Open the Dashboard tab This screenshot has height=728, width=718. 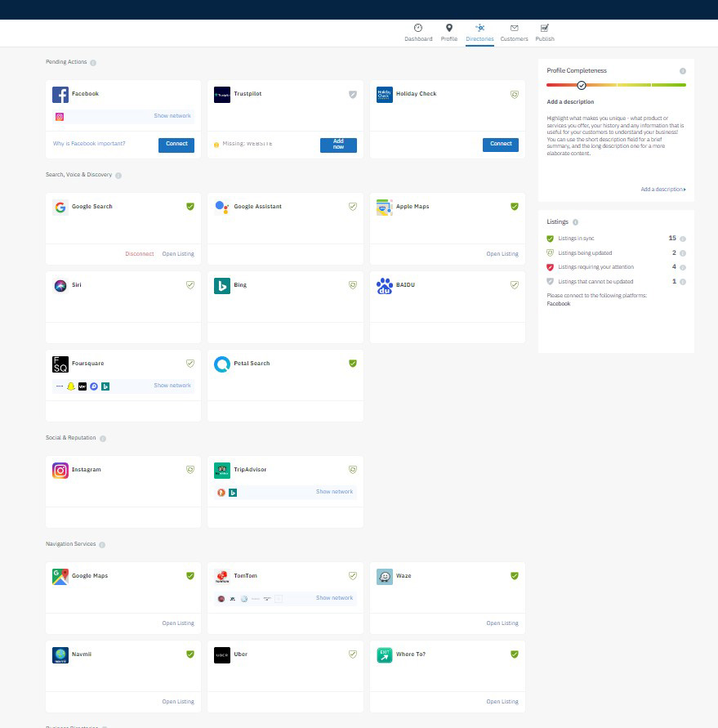point(418,33)
